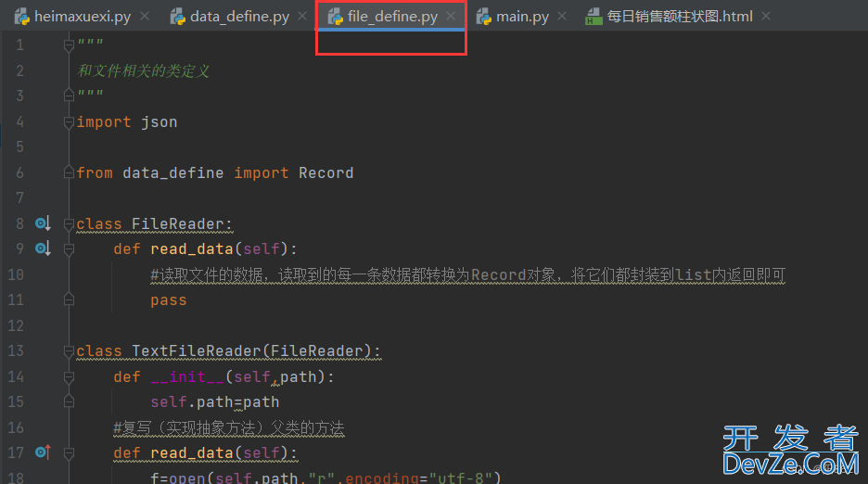This screenshot has width=868, height=484.
Task: Click read_data on line 17
Action: coord(192,453)
